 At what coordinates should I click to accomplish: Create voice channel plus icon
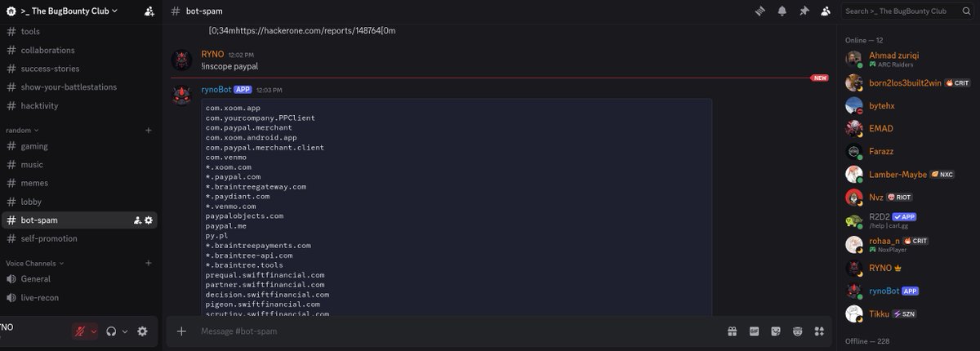148,263
